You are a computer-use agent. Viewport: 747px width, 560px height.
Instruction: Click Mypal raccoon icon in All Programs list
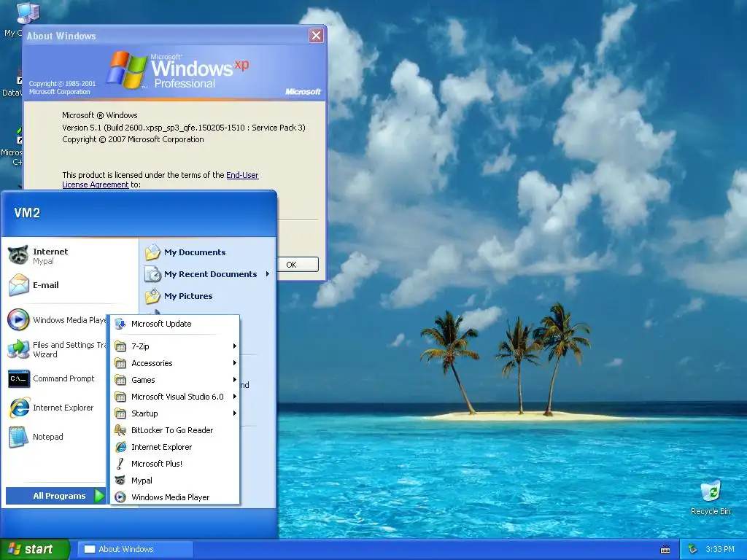coord(120,481)
